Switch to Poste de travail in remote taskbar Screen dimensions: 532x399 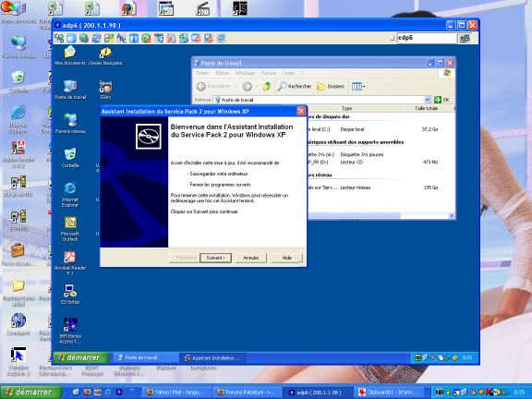click(x=145, y=358)
